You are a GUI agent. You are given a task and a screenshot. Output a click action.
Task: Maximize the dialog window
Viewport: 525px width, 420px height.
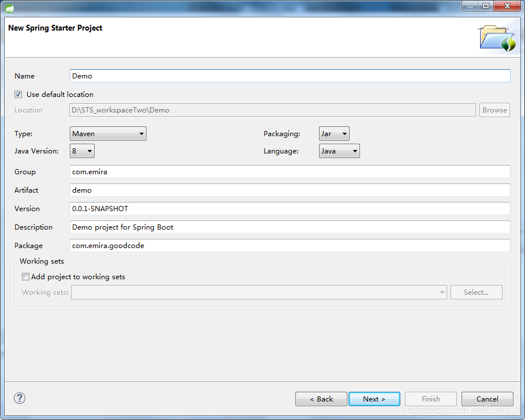[486, 6]
